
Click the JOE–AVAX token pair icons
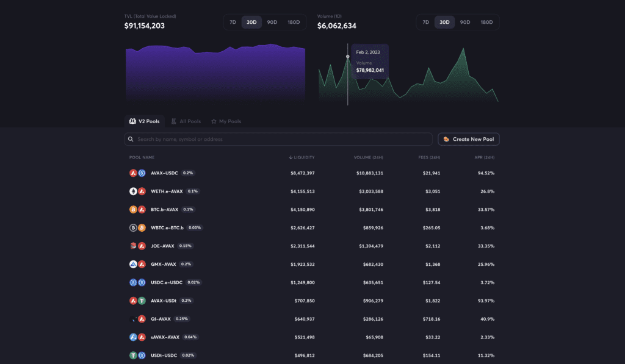tap(137, 246)
